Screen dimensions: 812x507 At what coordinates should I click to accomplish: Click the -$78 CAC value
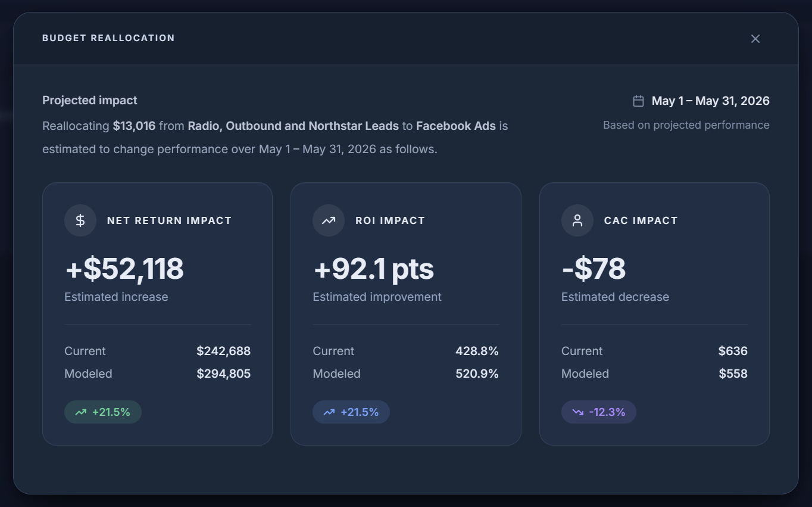594,269
